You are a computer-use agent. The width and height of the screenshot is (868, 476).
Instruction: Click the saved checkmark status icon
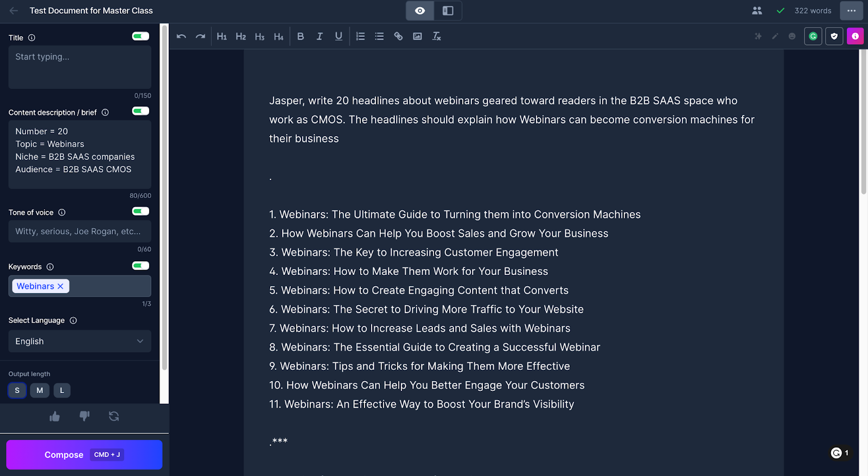pos(781,11)
